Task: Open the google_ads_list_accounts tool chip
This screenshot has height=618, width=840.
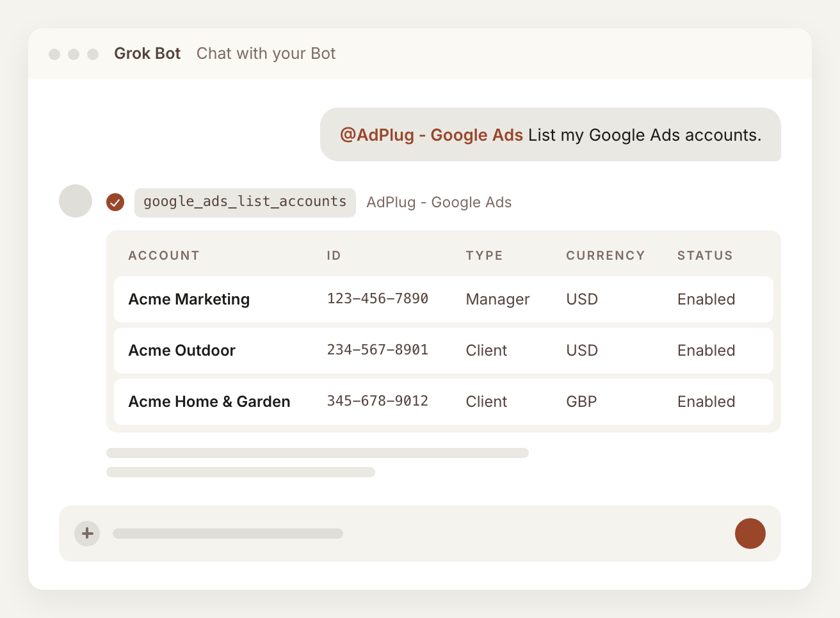Action: pos(245,202)
